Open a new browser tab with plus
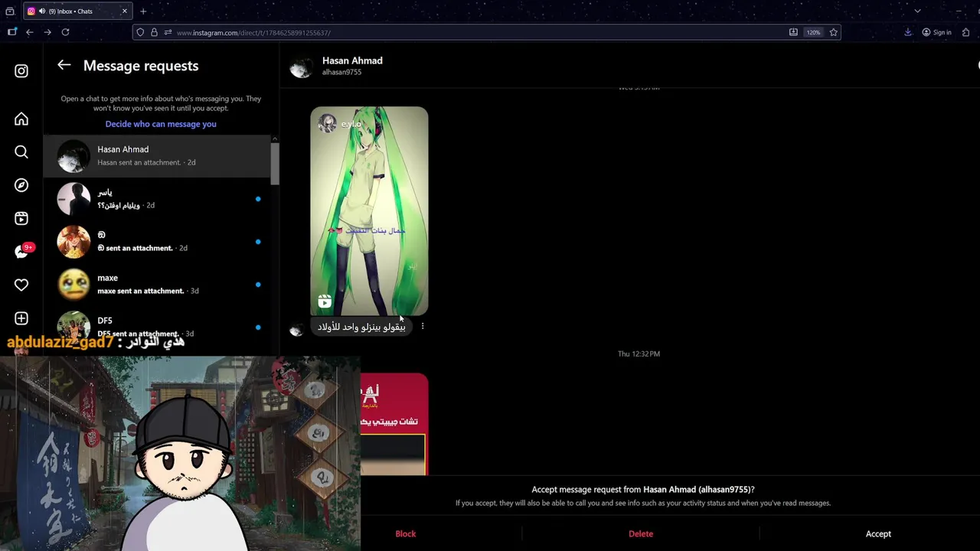980x551 pixels. (x=143, y=11)
